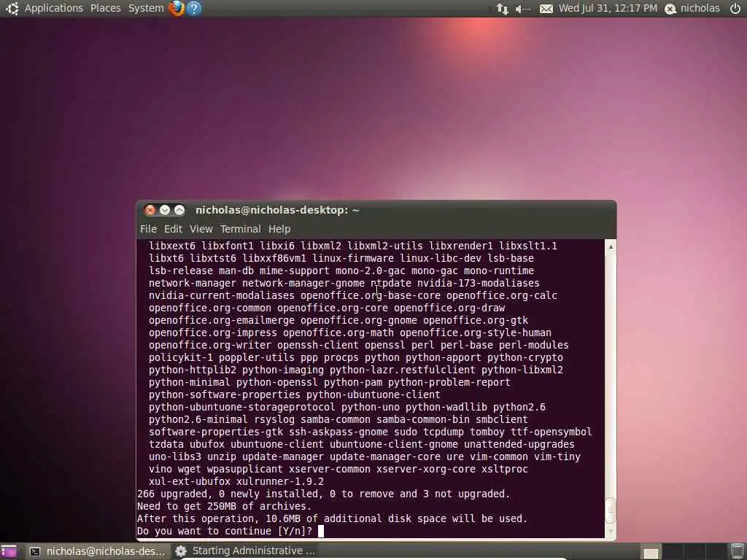The image size is (747, 560).
Task: Click the package name 'xserver-xorg-core'
Action: coord(426,469)
